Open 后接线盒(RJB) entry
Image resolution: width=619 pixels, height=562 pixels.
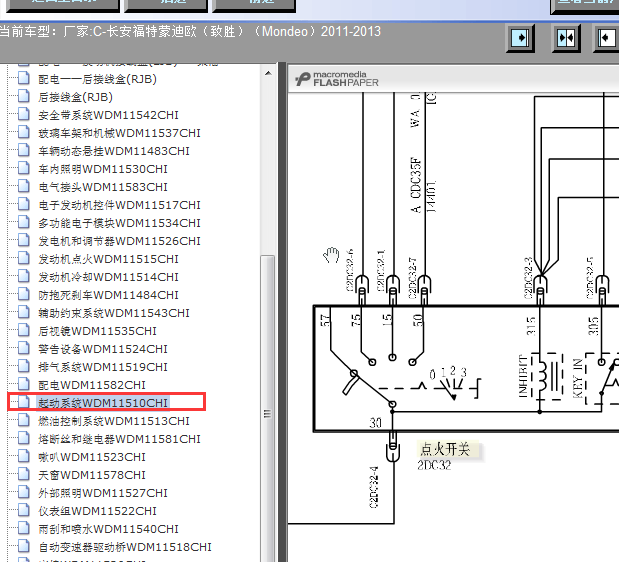tap(75, 97)
